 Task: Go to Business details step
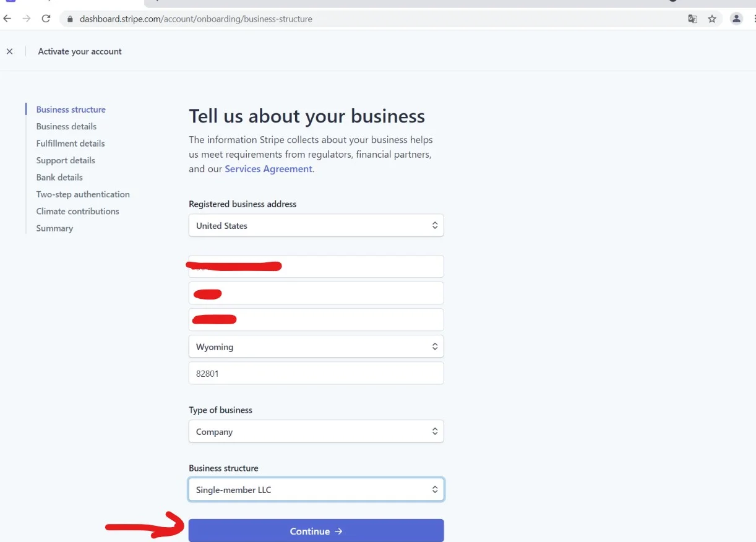66,126
